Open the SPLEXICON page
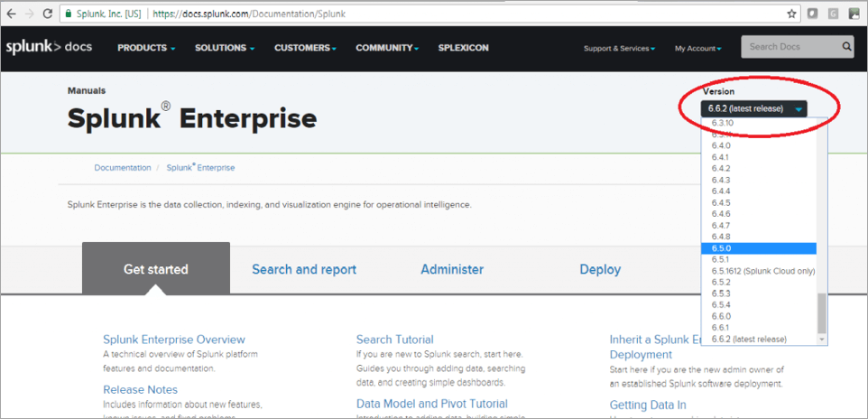The image size is (868, 419). [x=464, y=48]
